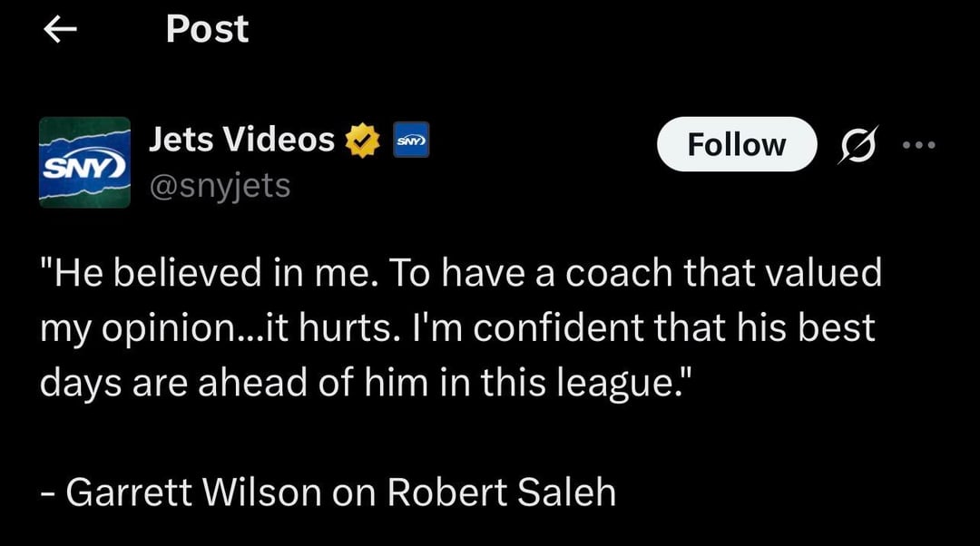
Task: Click the gold verified badge beside Jets Videos
Action: coord(361,140)
